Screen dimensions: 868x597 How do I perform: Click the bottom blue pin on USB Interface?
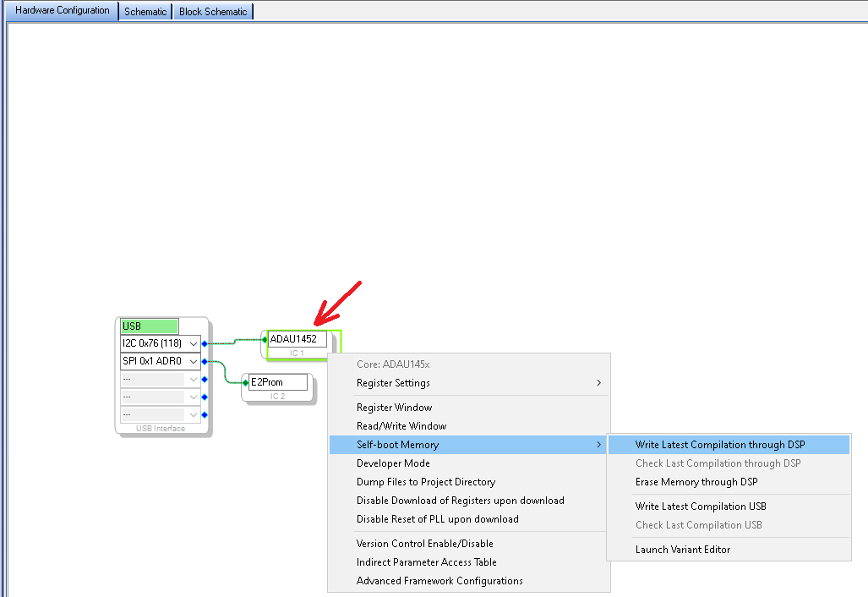pyautogui.click(x=205, y=415)
